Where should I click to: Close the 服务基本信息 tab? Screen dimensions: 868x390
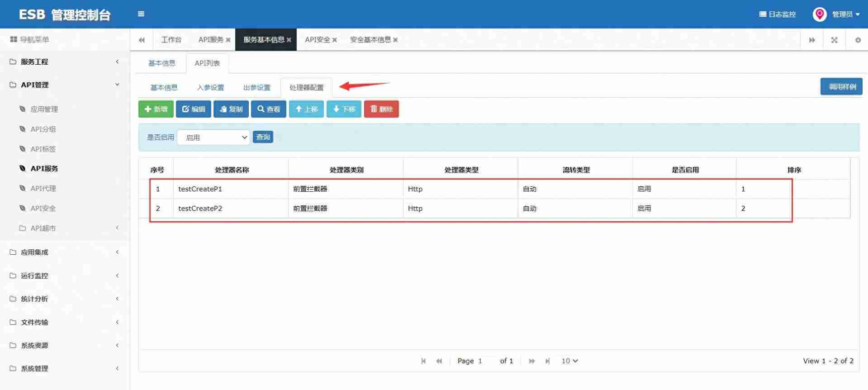pos(289,40)
